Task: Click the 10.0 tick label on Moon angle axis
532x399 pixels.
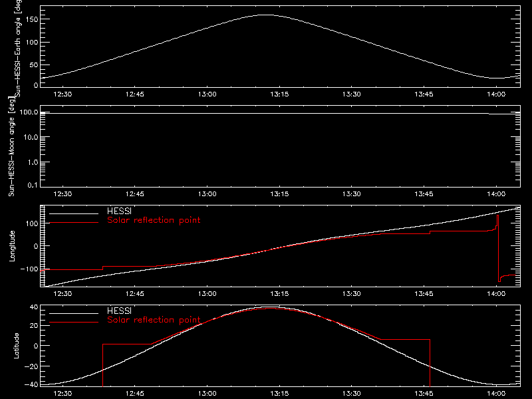Action: click(31, 137)
